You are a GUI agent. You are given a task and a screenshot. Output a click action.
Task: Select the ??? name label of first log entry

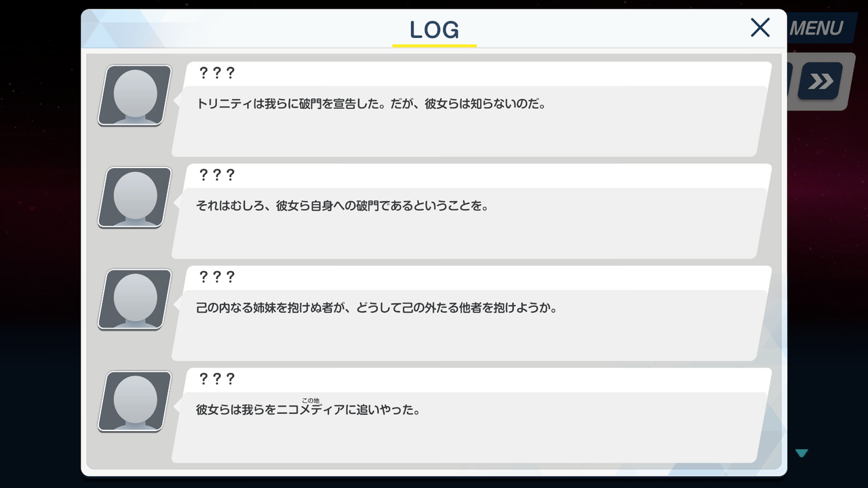[x=216, y=74]
